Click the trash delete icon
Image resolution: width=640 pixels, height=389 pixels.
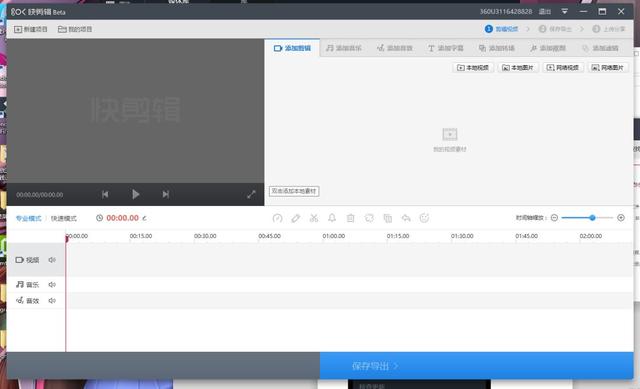pyautogui.click(x=350, y=218)
